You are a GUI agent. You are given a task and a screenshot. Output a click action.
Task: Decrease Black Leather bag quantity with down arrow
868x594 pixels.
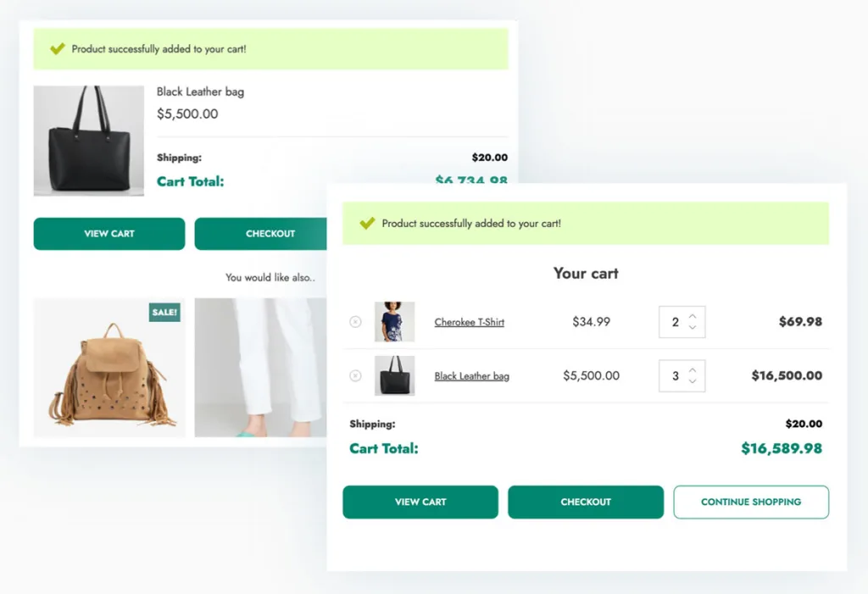coord(693,381)
